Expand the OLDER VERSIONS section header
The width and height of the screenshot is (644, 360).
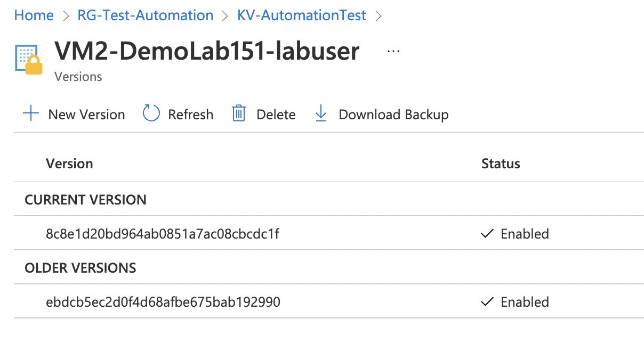tap(80, 267)
